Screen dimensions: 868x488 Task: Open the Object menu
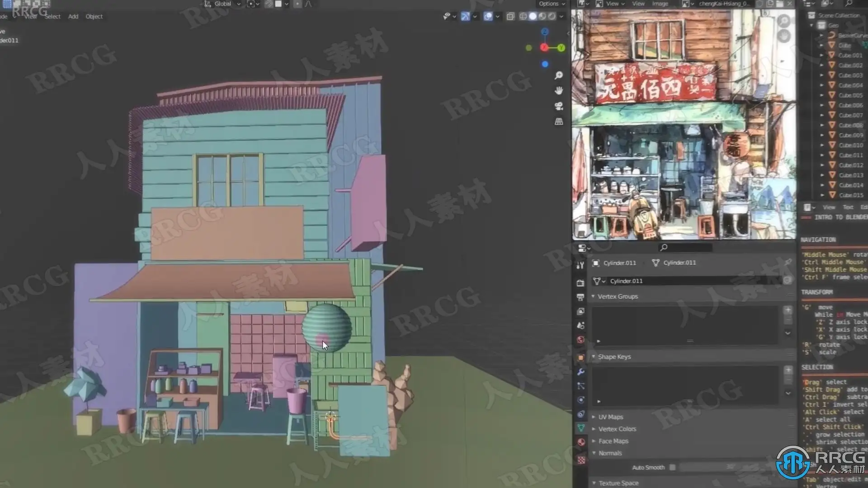pyautogui.click(x=94, y=16)
